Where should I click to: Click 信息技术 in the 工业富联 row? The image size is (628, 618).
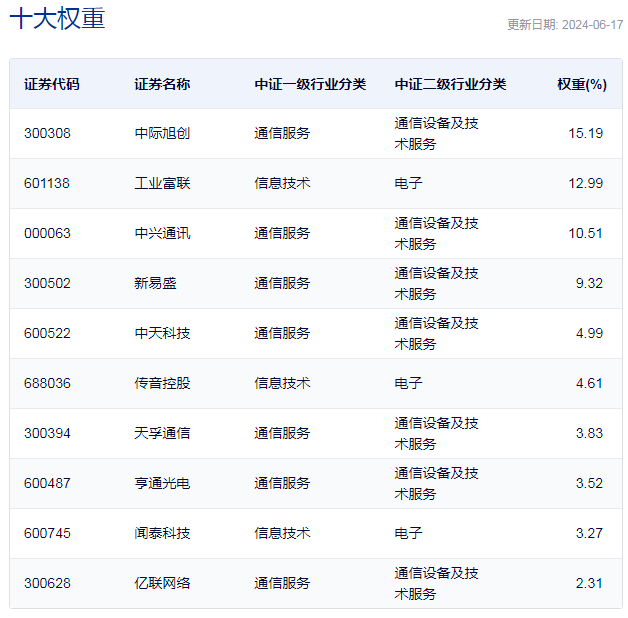(282, 183)
